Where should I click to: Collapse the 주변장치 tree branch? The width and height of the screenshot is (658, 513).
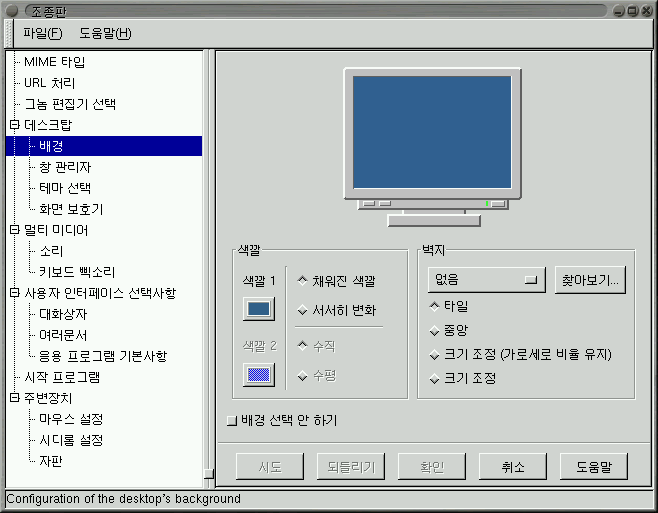14,398
